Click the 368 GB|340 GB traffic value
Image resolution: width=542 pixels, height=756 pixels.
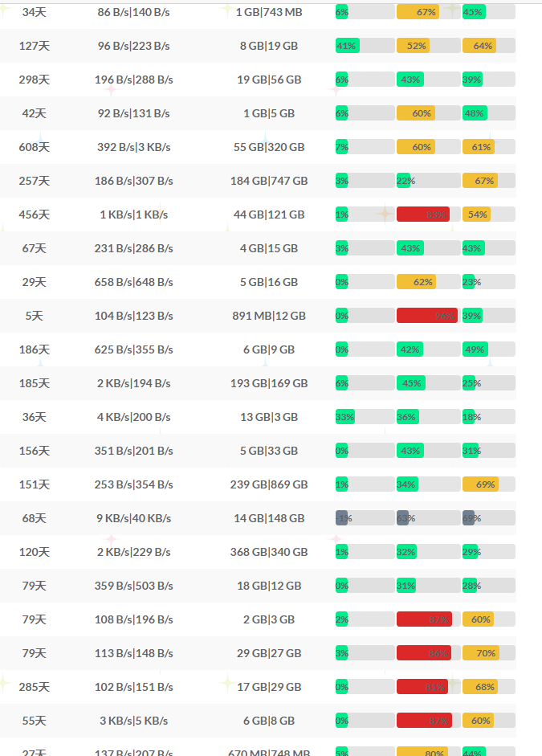269,552
